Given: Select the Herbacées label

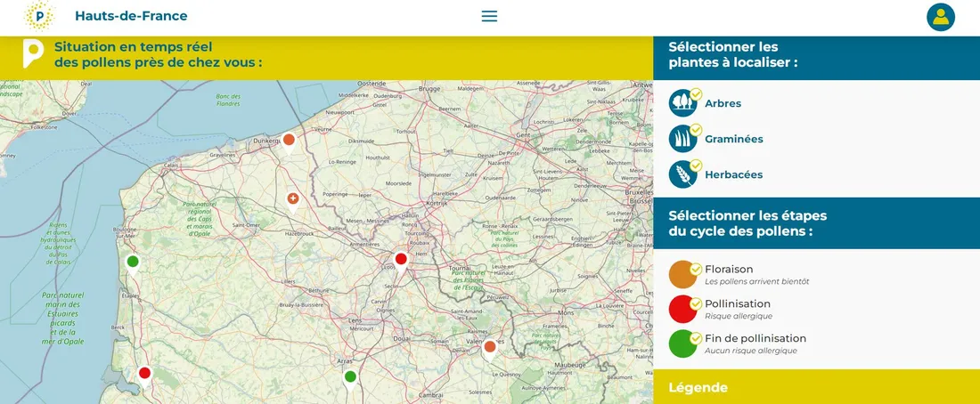Looking at the screenshot, I should [734, 174].
